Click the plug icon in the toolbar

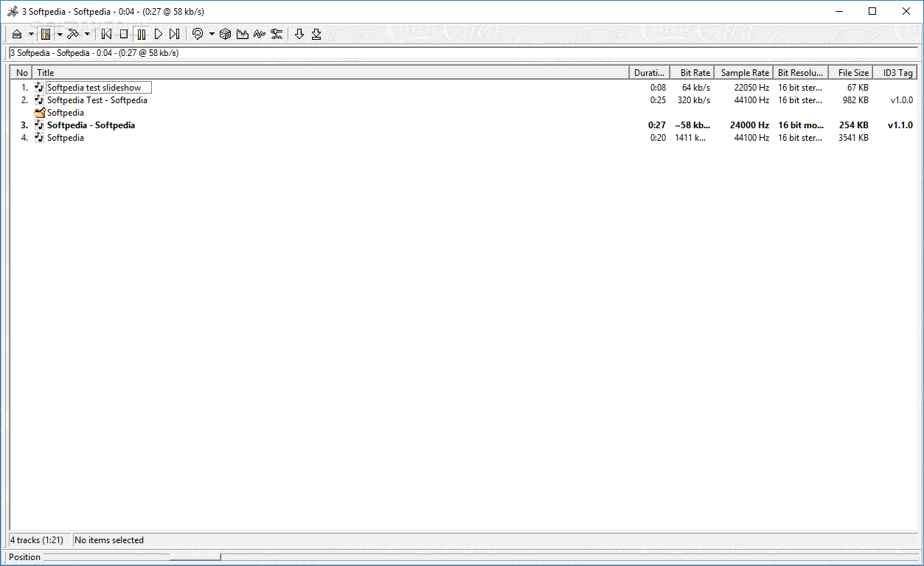pos(277,34)
